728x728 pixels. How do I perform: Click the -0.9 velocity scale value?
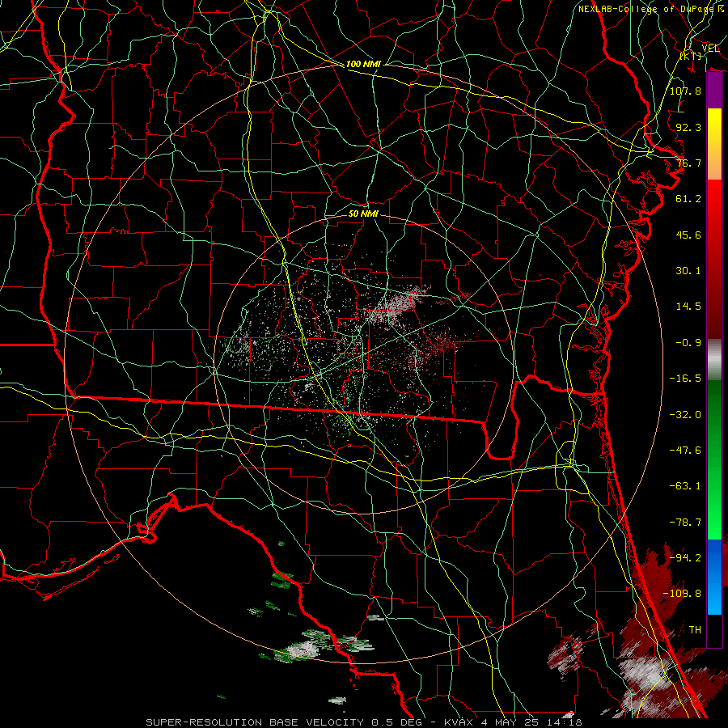point(688,343)
